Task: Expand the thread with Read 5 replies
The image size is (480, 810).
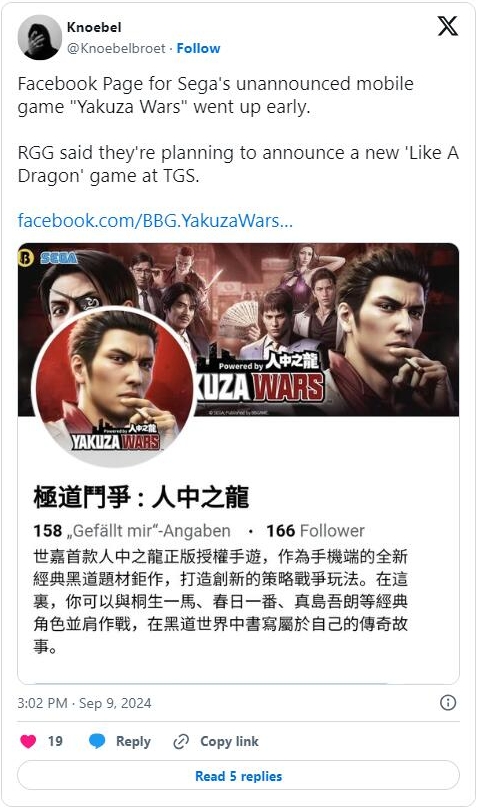Action: 238,776
